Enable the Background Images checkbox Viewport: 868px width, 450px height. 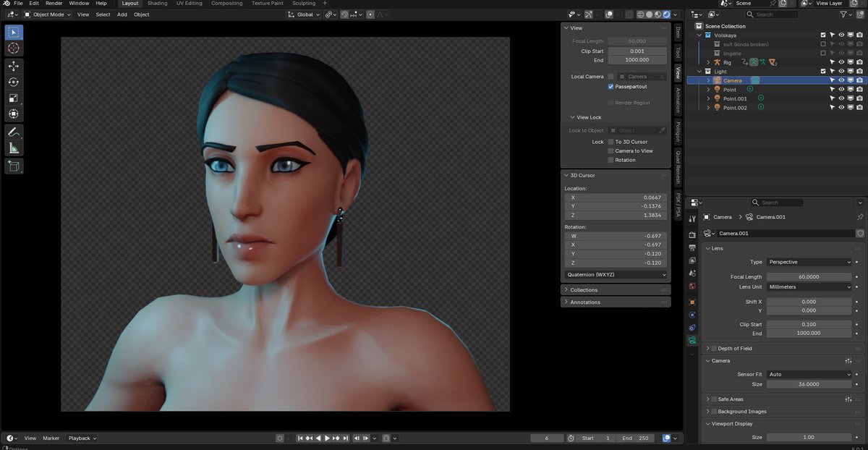tap(715, 412)
